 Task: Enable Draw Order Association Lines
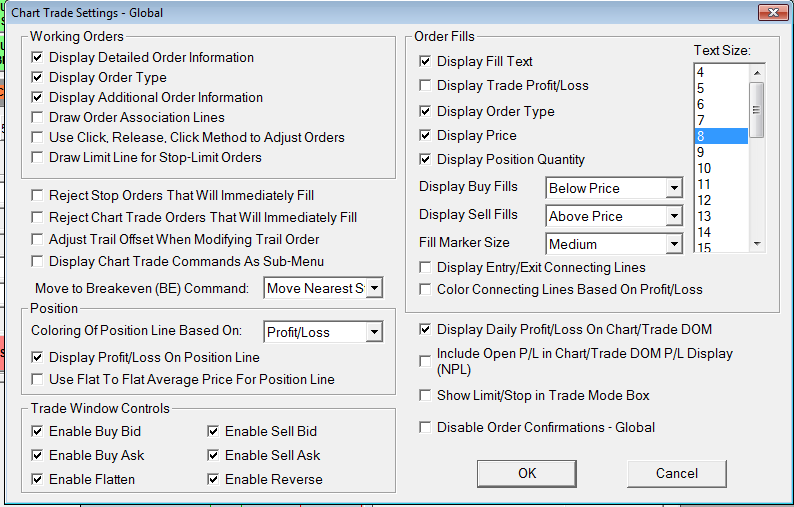tap(38, 118)
